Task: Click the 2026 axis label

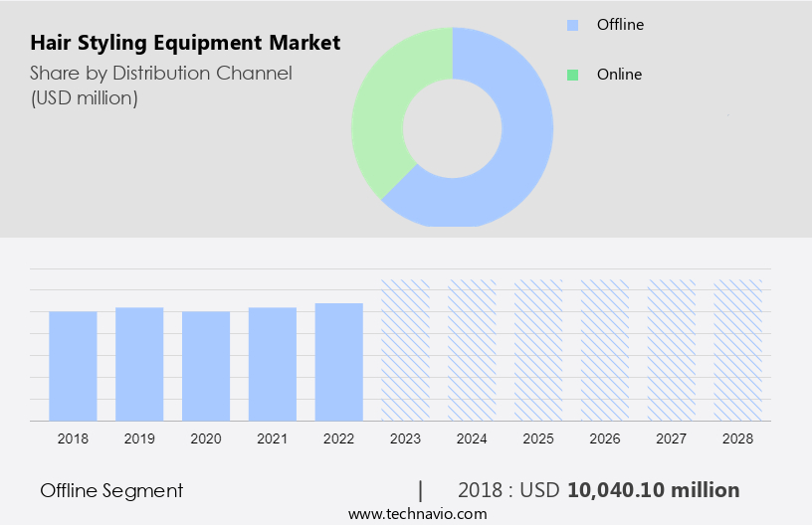Action: 605,438
